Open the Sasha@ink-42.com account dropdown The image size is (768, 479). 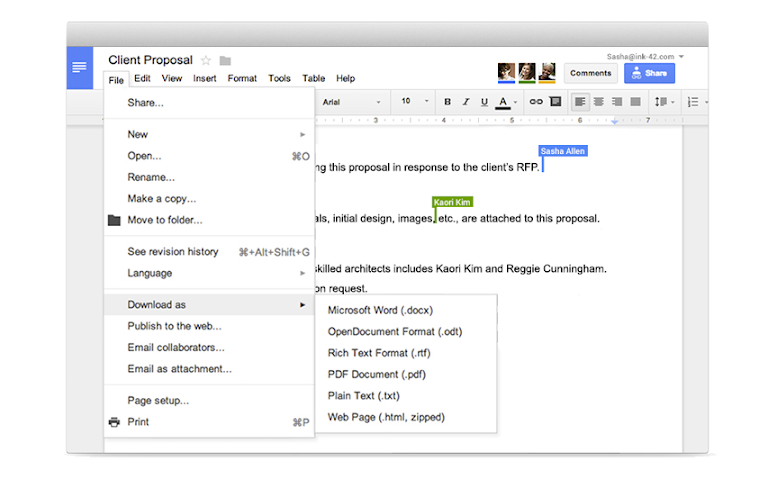coord(645,57)
